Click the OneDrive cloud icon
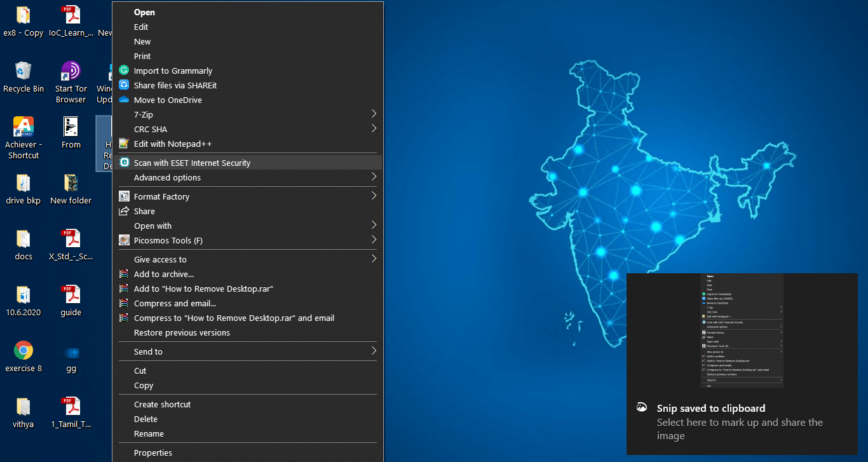This screenshot has width=868, height=462. point(124,100)
